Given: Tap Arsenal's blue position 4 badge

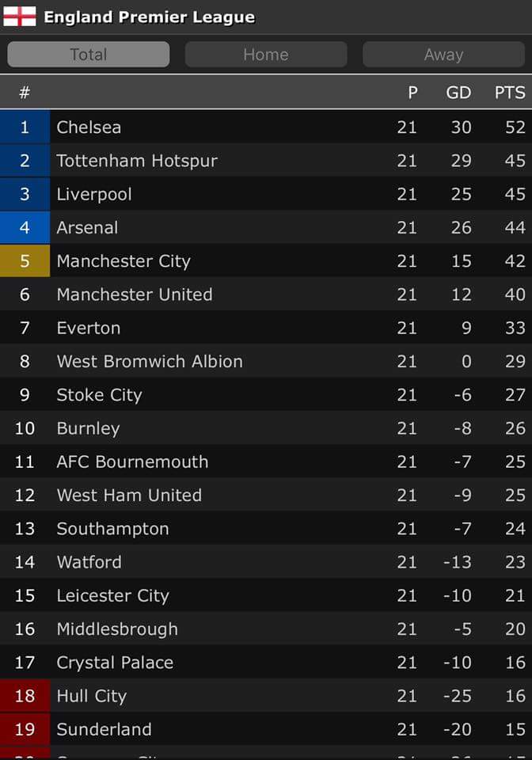Looking at the screenshot, I should pyautogui.click(x=25, y=227).
